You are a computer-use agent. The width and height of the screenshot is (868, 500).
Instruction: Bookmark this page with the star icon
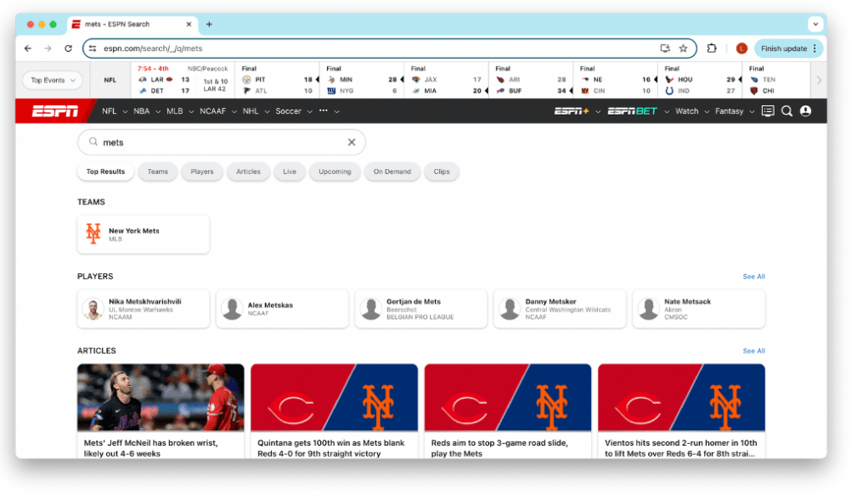[683, 48]
